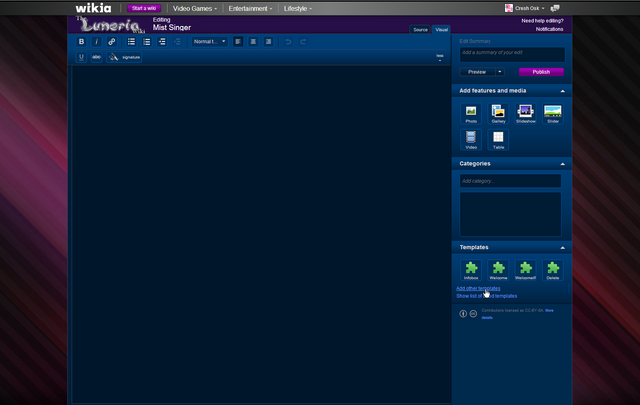Switch to the Source tab

pos(420,29)
